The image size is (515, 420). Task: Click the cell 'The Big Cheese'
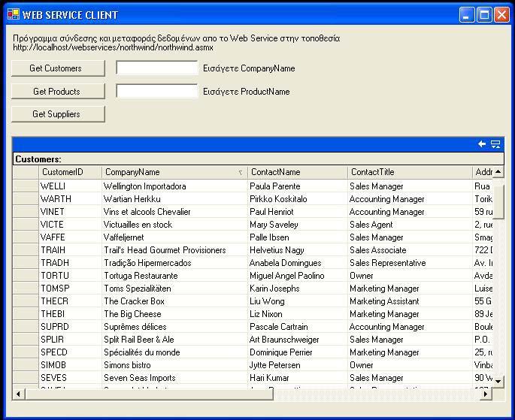point(174,314)
